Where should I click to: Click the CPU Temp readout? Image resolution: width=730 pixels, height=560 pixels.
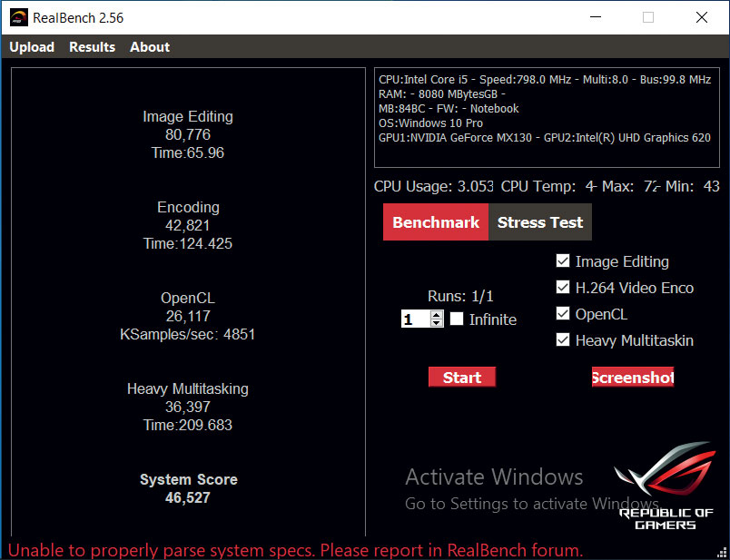549,187
